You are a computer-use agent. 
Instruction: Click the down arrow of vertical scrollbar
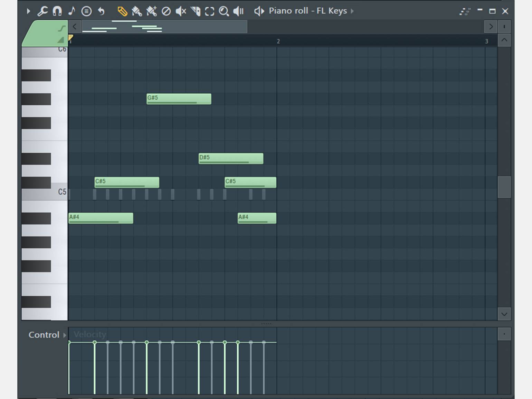pos(504,314)
